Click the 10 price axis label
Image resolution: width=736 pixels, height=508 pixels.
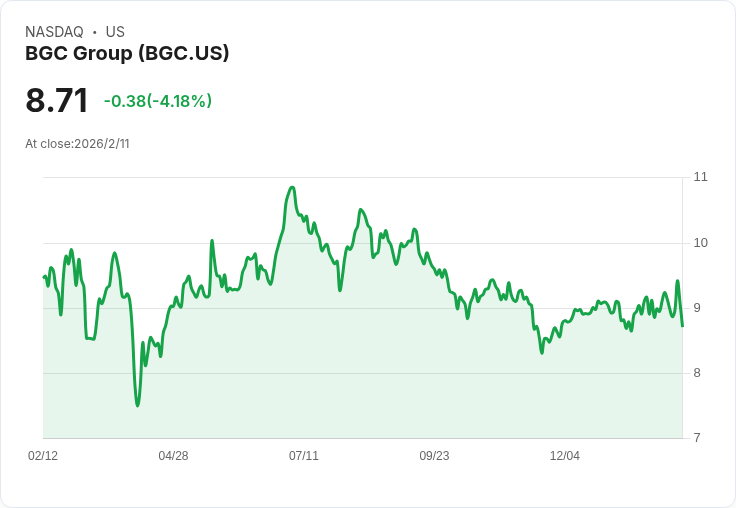(700, 243)
